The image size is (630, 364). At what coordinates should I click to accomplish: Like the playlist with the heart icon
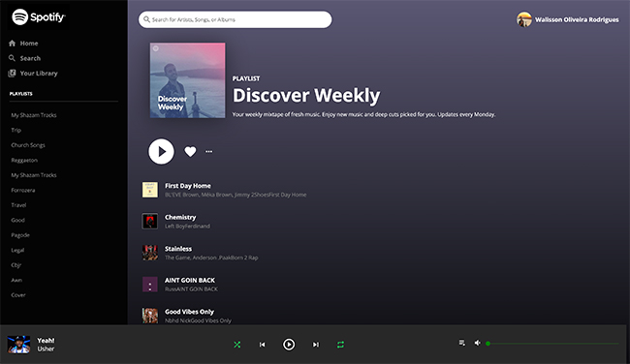(x=190, y=151)
